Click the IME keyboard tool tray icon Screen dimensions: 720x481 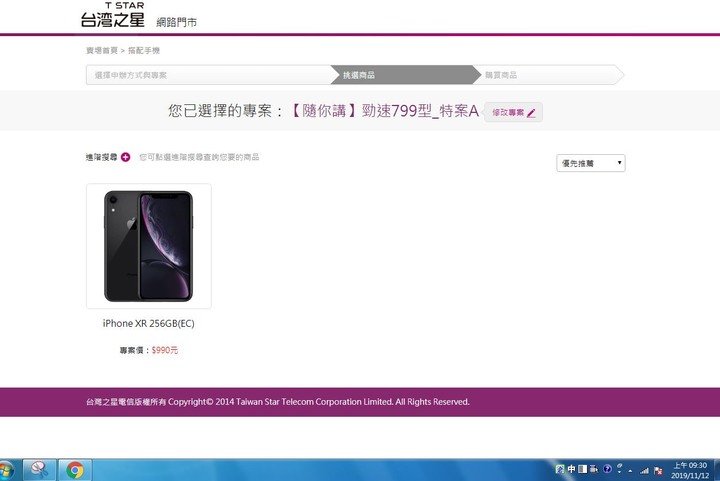pos(594,469)
